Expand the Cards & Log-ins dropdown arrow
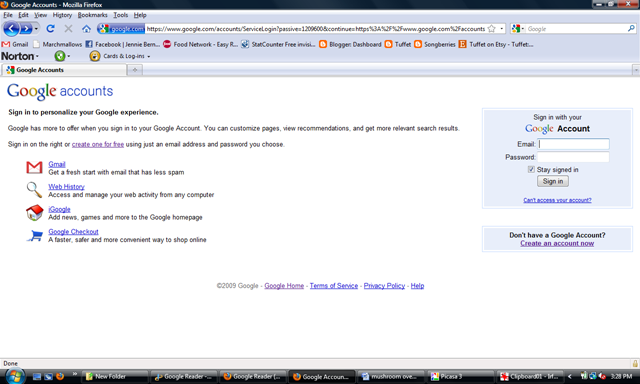The image size is (640, 384). pos(149,56)
